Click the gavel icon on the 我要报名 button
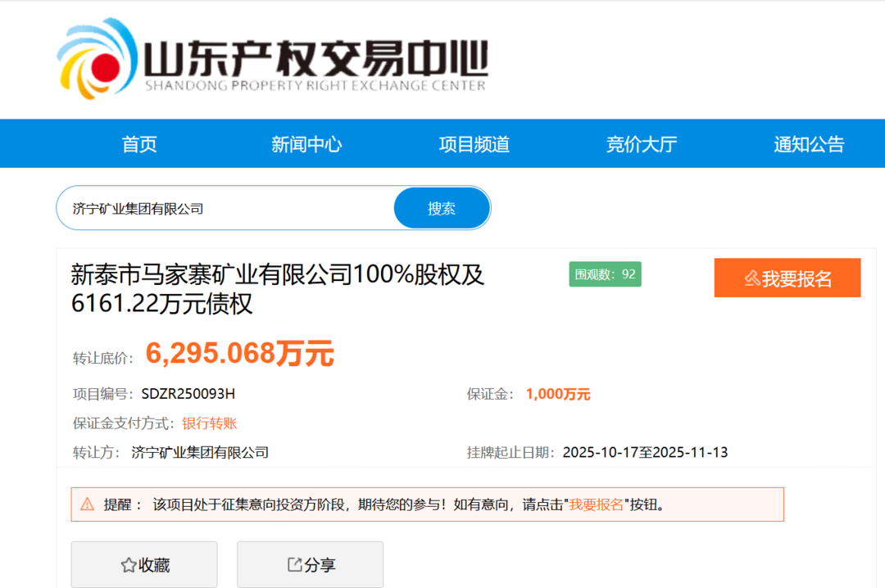Viewport: 885px width, 588px height. [751, 278]
